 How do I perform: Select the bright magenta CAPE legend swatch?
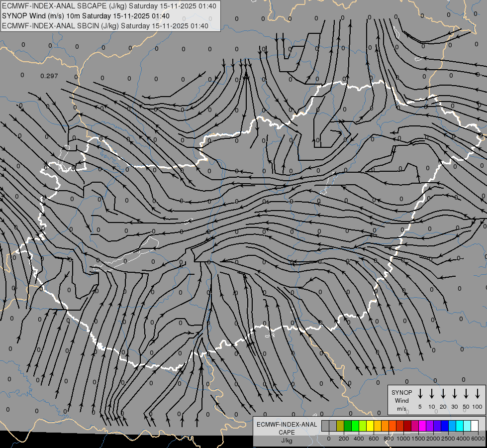click(x=422, y=426)
